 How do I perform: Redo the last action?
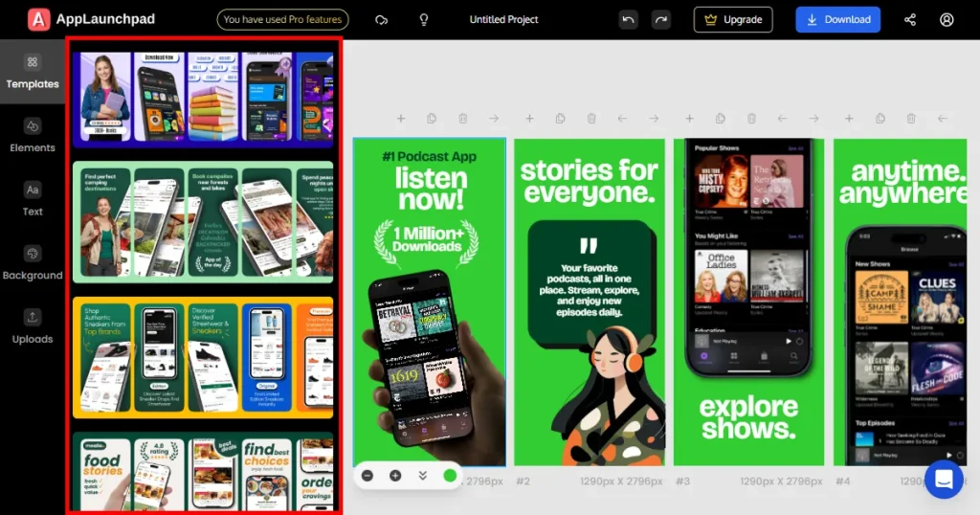[660, 19]
